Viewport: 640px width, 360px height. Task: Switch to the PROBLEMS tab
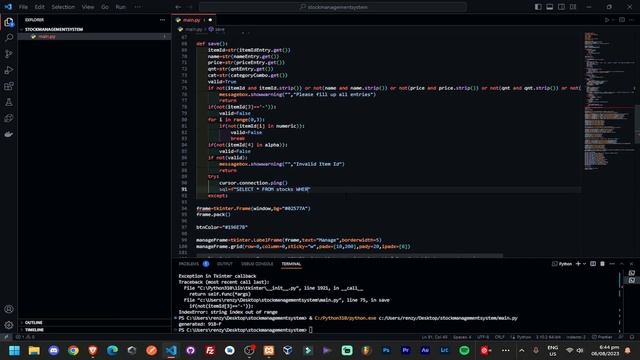coord(189,264)
